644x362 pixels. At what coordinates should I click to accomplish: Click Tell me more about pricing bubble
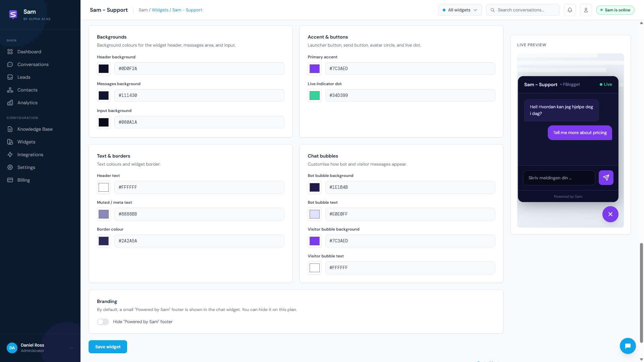580,133
